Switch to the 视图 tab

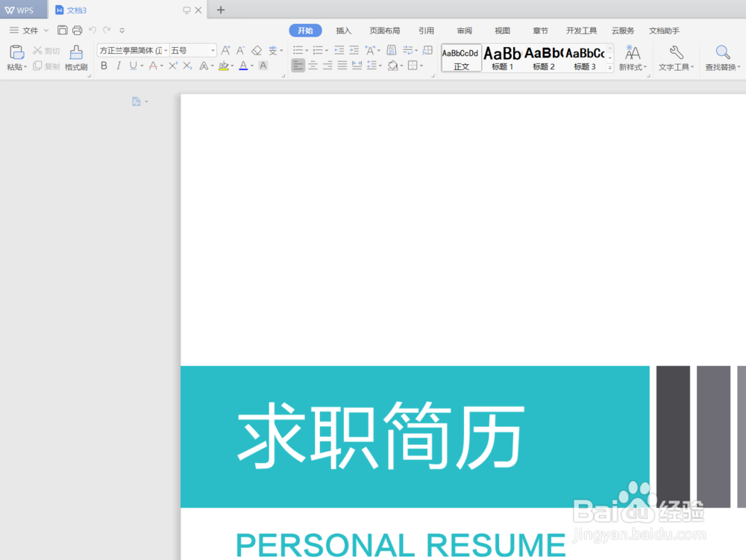pos(502,31)
